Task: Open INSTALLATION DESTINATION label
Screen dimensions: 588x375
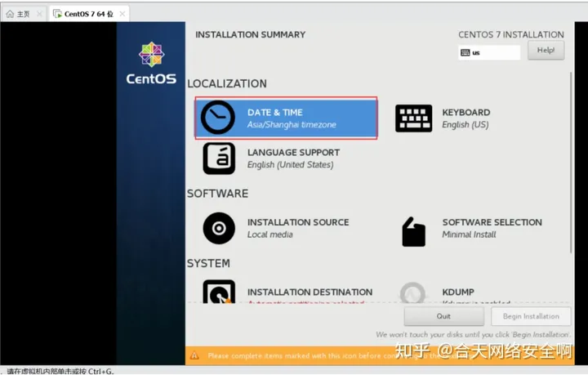Action: [x=310, y=292]
